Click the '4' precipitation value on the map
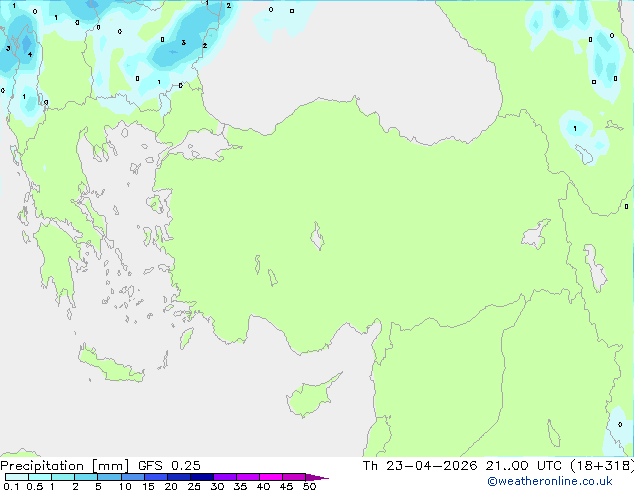 click(x=30, y=54)
